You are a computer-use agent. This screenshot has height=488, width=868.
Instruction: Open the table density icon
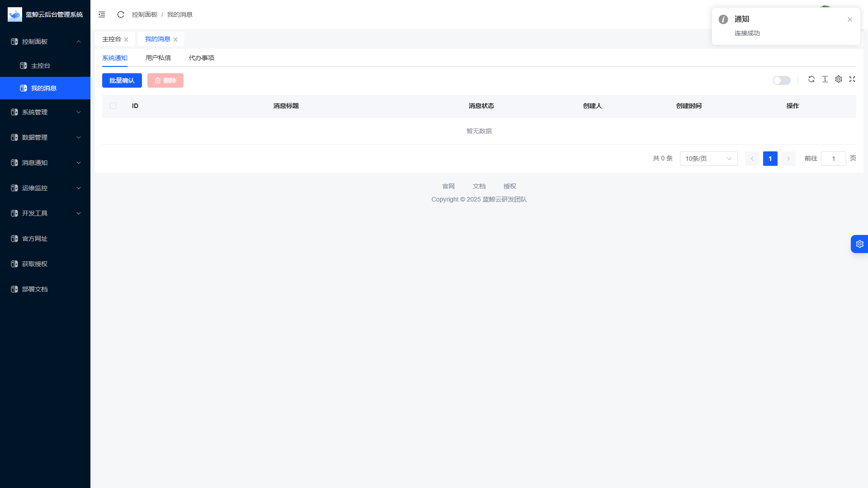pyautogui.click(x=825, y=79)
